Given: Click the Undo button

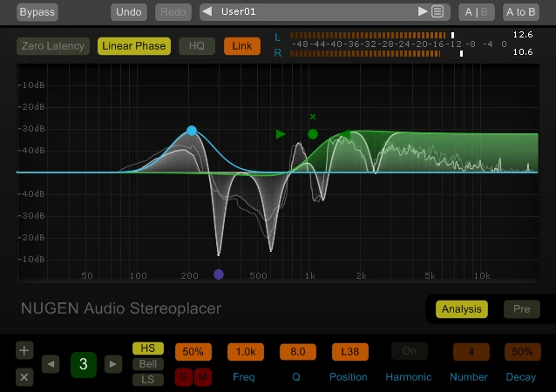Looking at the screenshot, I should 129,12.
